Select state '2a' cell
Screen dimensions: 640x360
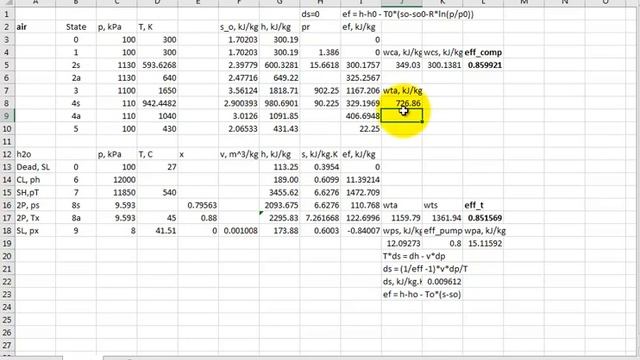tap(76, 78)
